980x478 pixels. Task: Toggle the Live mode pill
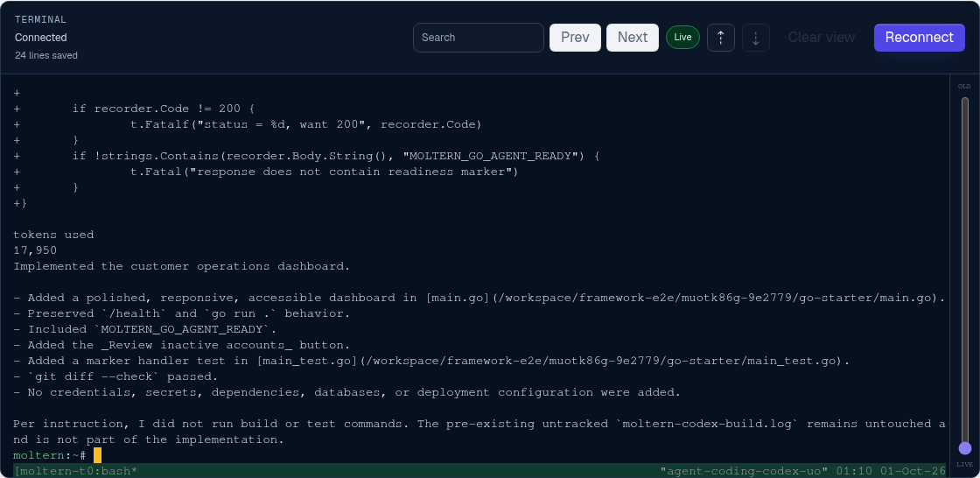[x=682, y=38]
